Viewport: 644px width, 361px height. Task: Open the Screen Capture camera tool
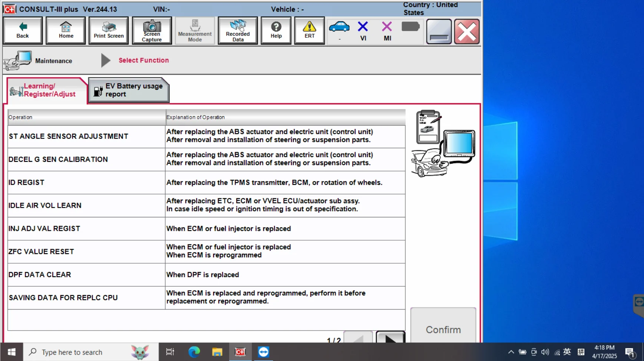click(152, 30)
